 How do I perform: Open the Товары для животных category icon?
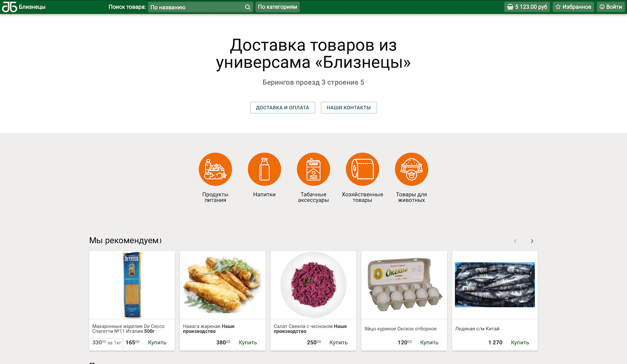[x=411, y=169]
